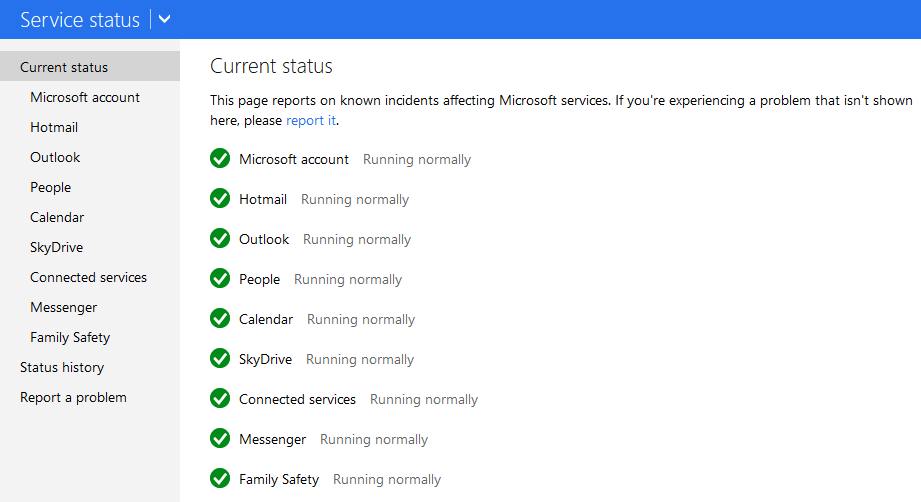Click the Connected services label in status list
Viewport: 921px width, 502px height.
[297, 399]
